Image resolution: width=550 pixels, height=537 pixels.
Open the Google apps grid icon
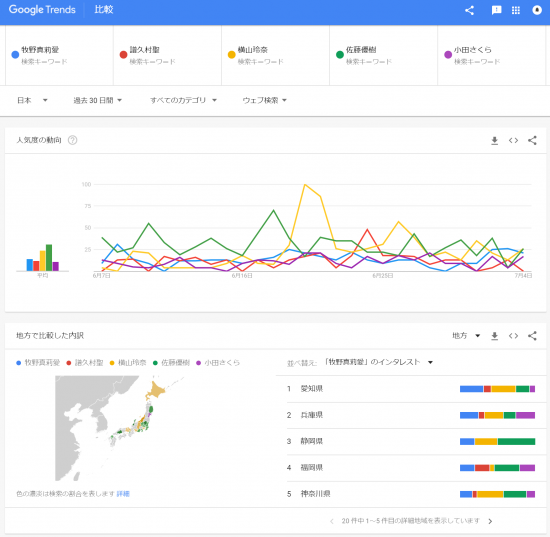tap(516, 10)
